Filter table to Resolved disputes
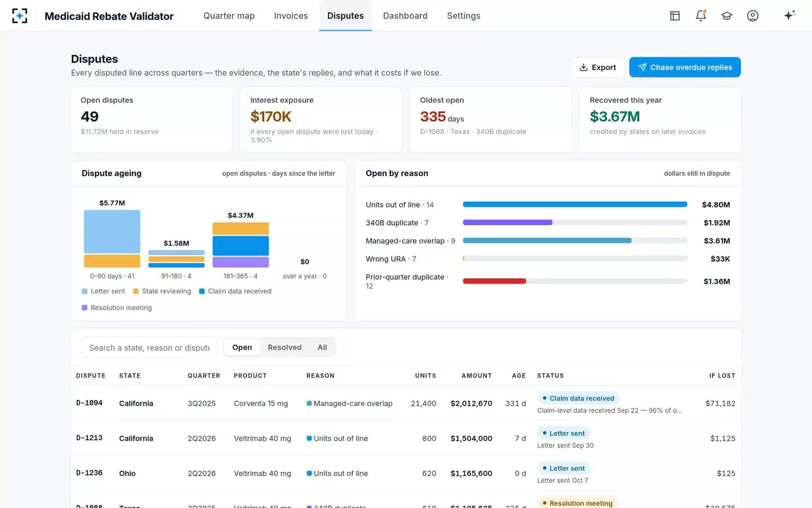812x508 pixels. pyautogui.click(x=285, y=347)
